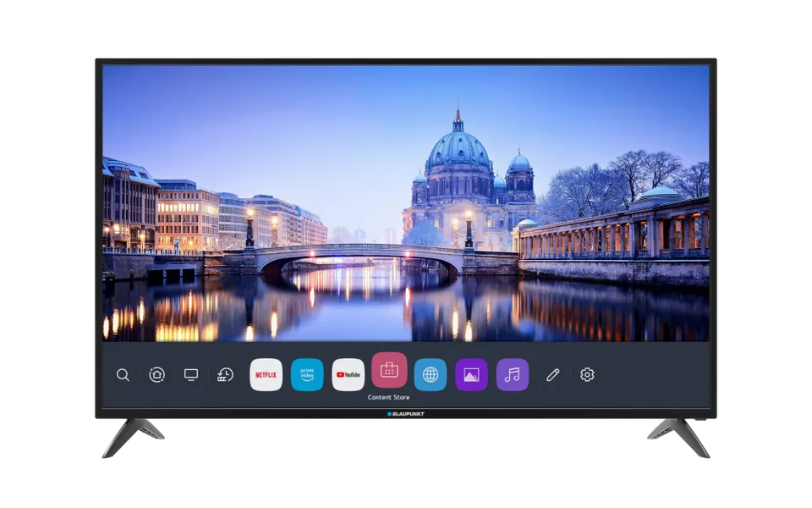Viewport: 812px width, 508px height.
Task: Open the Photo gallery app
Action: [471, 375]
